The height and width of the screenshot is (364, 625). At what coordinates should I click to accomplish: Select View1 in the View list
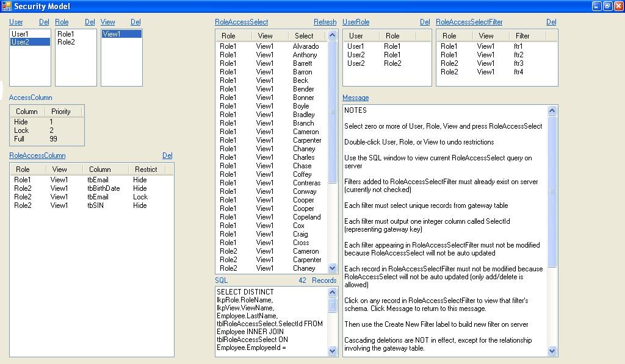(x=112, y=34)
